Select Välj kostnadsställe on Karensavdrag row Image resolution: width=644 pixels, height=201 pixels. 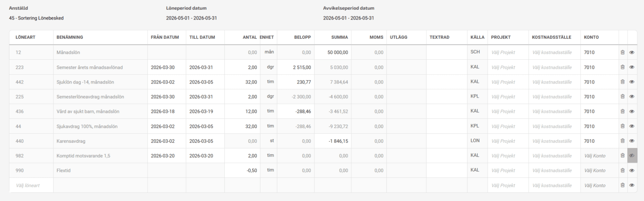tap(552, 141)
